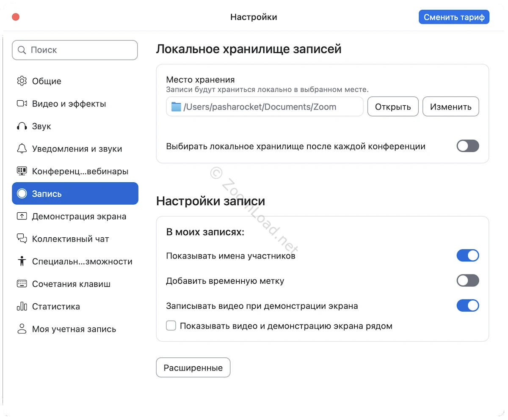Click the accessibility person icon in sidebar
Image resolution: width=508 pixels, height=420 pixels.
(x=22, y=261)
